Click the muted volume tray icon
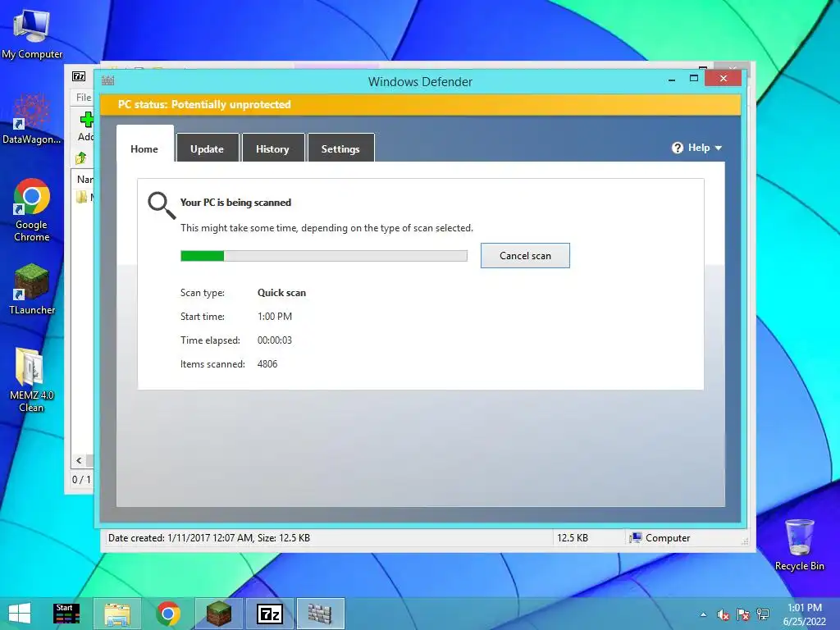Screen dimensions: 840x630 pos(724,614)
